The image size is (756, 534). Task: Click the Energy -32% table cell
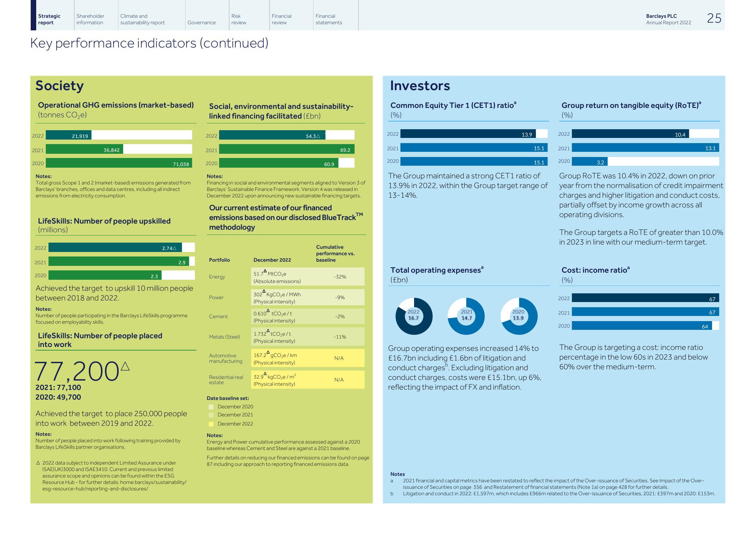(340, 277)
